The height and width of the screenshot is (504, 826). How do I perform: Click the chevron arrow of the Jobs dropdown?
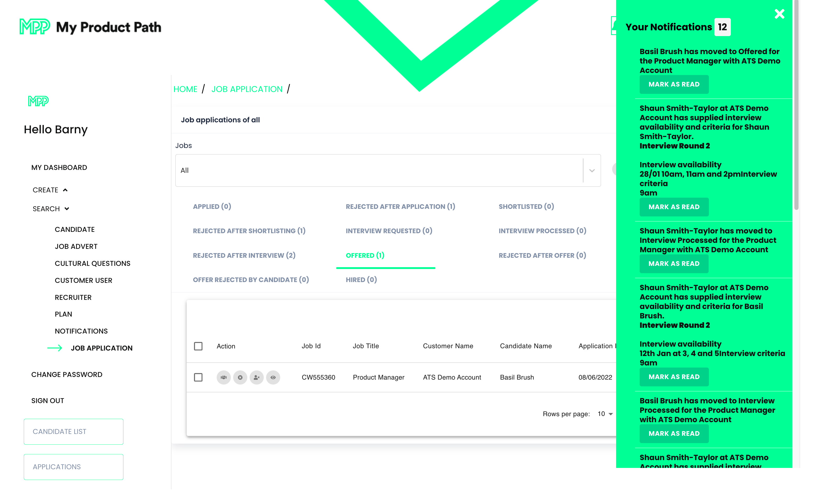(x=592, y=170)
